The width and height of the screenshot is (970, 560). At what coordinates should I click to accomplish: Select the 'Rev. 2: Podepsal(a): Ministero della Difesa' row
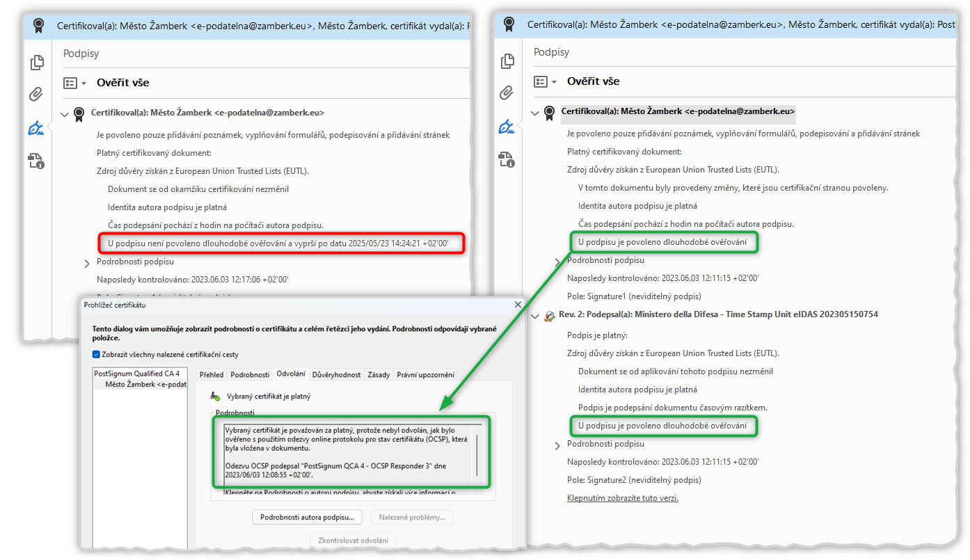(x=718, y=314)
